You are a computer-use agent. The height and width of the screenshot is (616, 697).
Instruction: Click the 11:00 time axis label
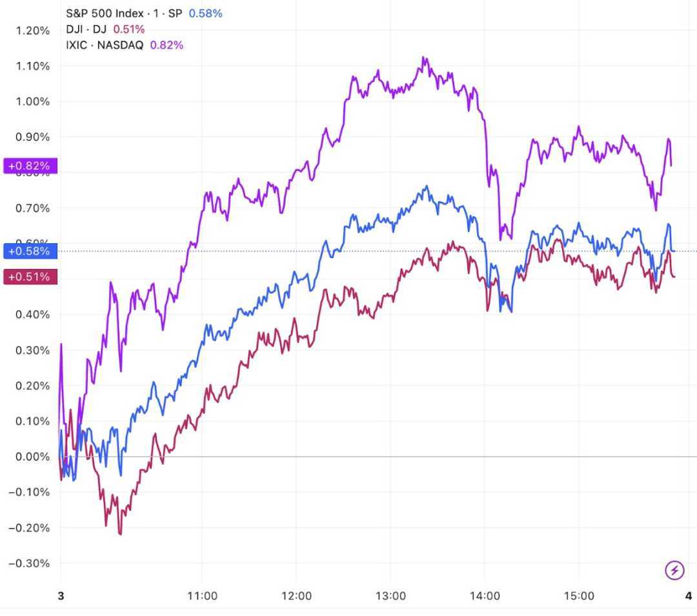(202, 595)
